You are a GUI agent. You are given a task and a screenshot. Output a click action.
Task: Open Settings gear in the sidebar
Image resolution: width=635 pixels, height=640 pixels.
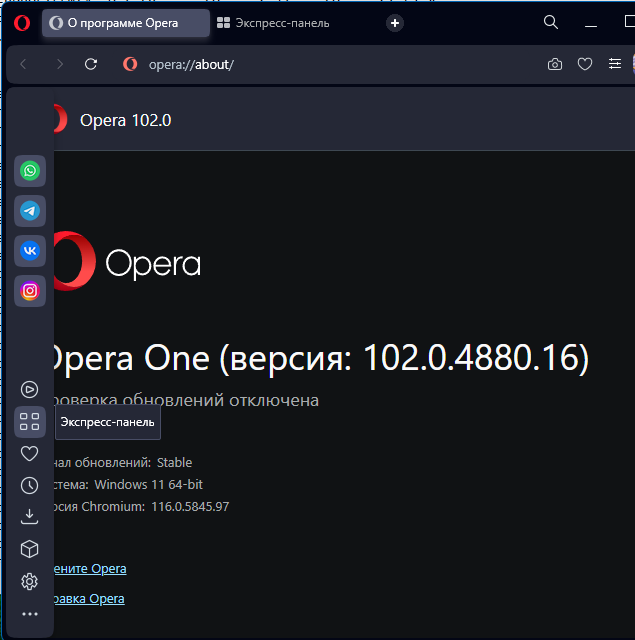29,581
